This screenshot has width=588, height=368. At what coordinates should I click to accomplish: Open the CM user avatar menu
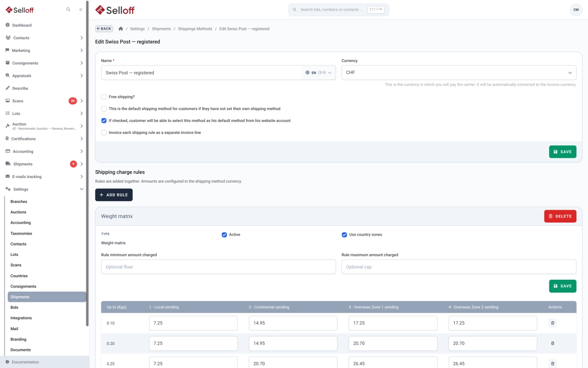[x=576, y=10]
